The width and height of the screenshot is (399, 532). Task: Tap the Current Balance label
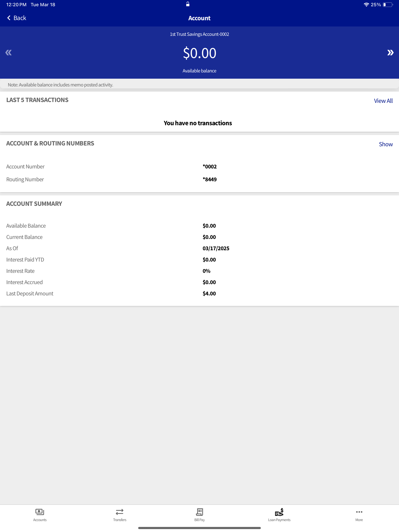pyautogui.click(x=24, y=237)
